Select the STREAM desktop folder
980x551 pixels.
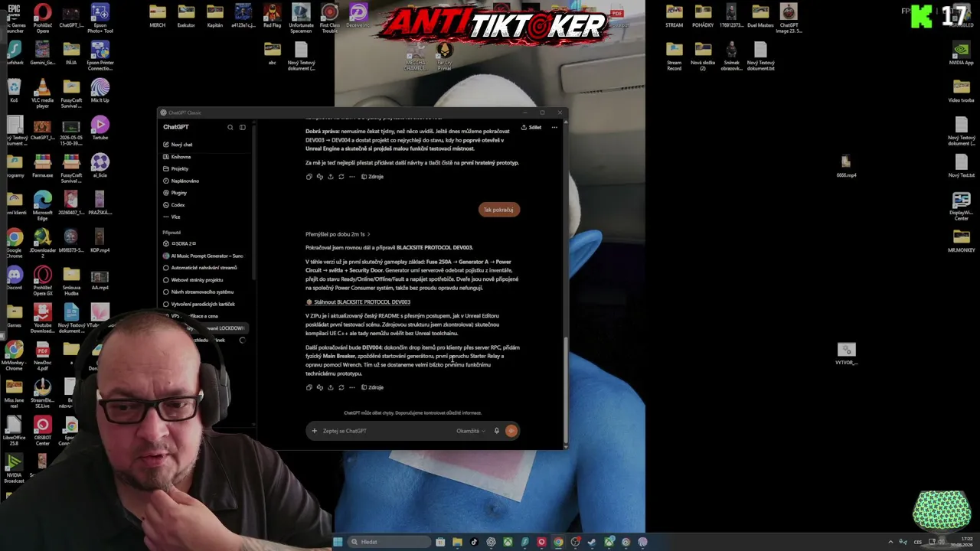coord(674,16)
